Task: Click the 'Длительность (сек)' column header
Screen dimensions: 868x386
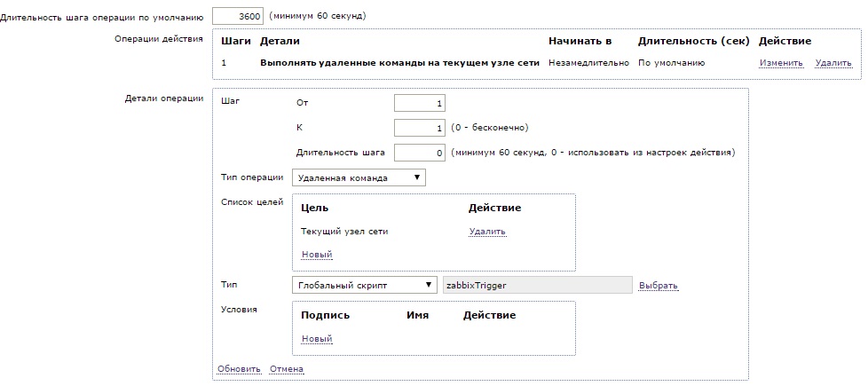Action: (x=693, y=41)
